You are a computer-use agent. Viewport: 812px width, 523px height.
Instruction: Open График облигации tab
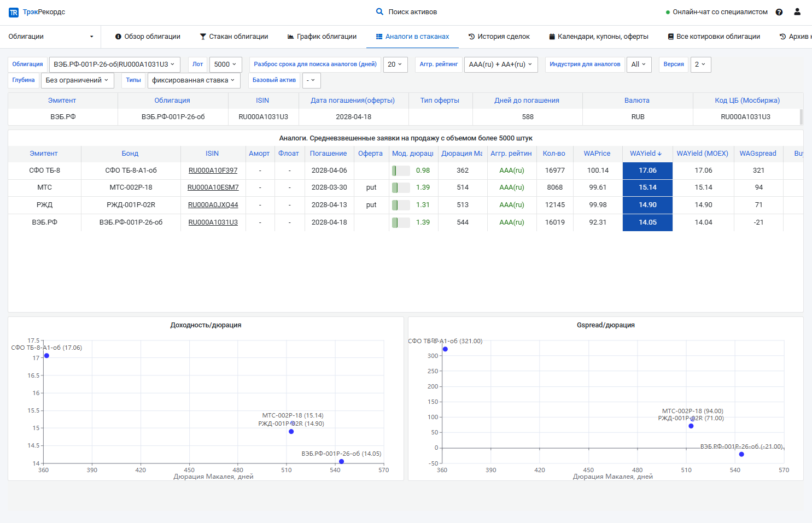pyautogui.click(x=322, y=37)
